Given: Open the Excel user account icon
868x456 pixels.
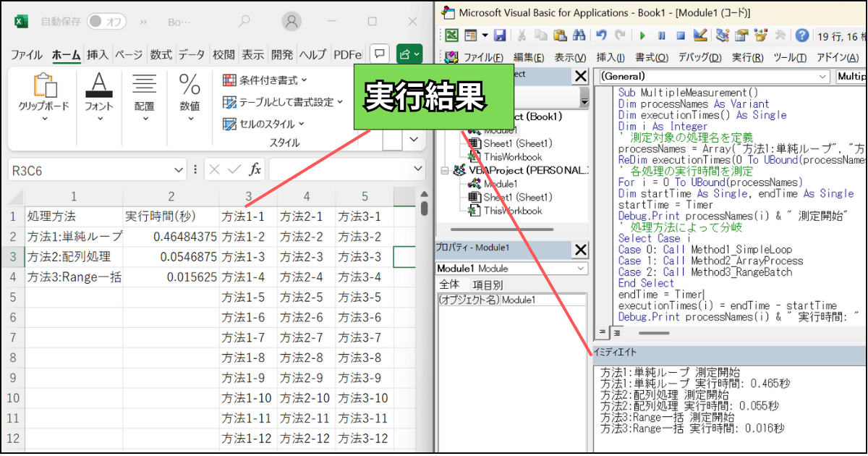Looking at the screenshot, I should [292, 22].
